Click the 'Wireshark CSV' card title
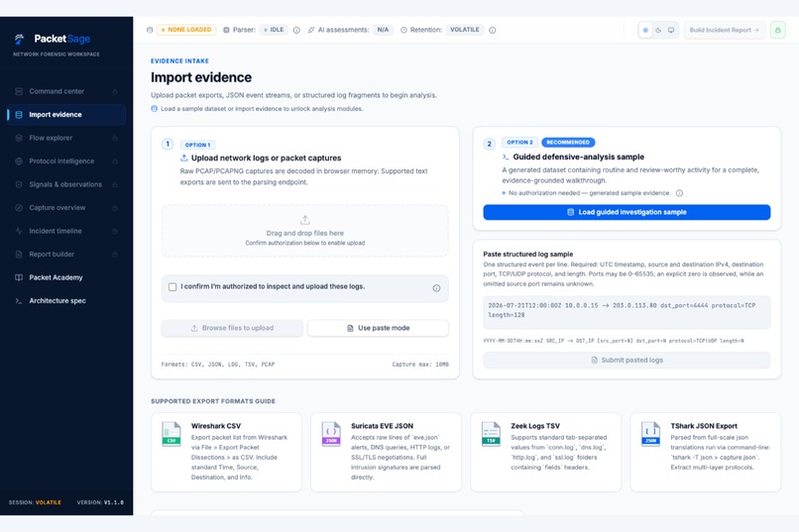799x532 pixels. click(x=216, y=426)
